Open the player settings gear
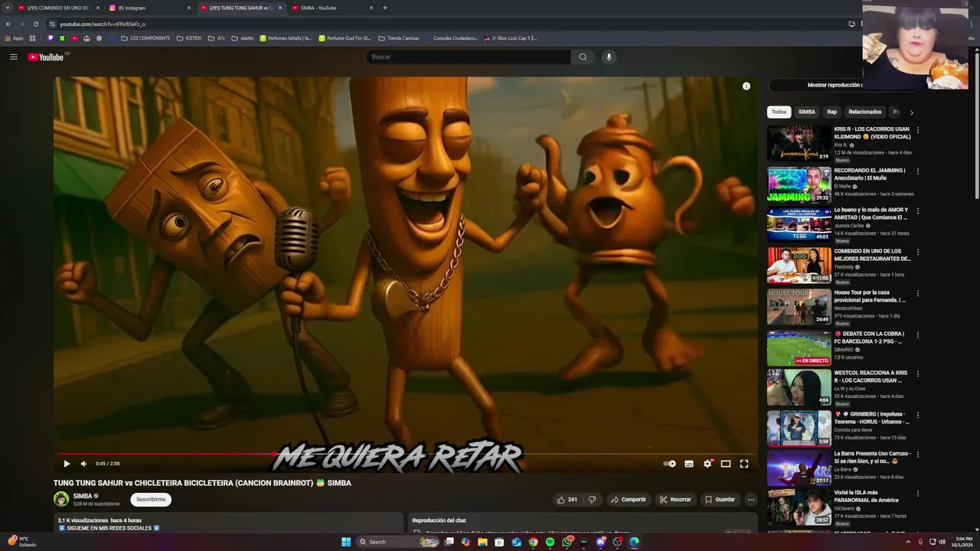 point(707,464)
